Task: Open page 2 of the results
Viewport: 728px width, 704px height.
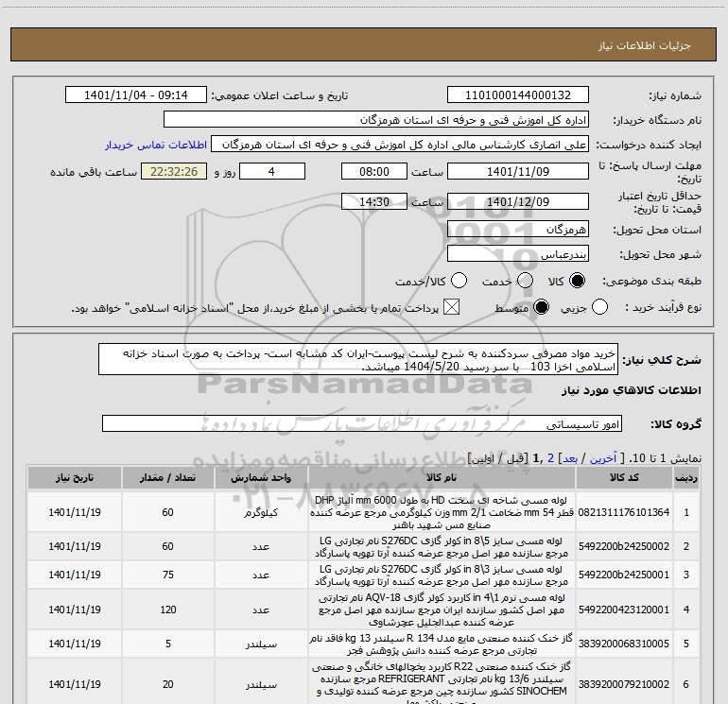Action: (x=550, y=458)
